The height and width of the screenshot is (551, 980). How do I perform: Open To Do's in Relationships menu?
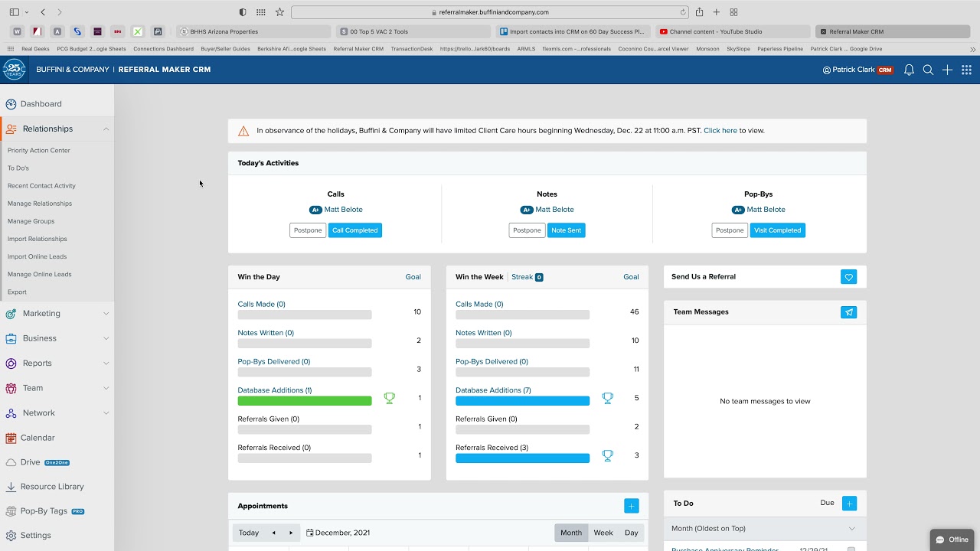tap(18, 168)
